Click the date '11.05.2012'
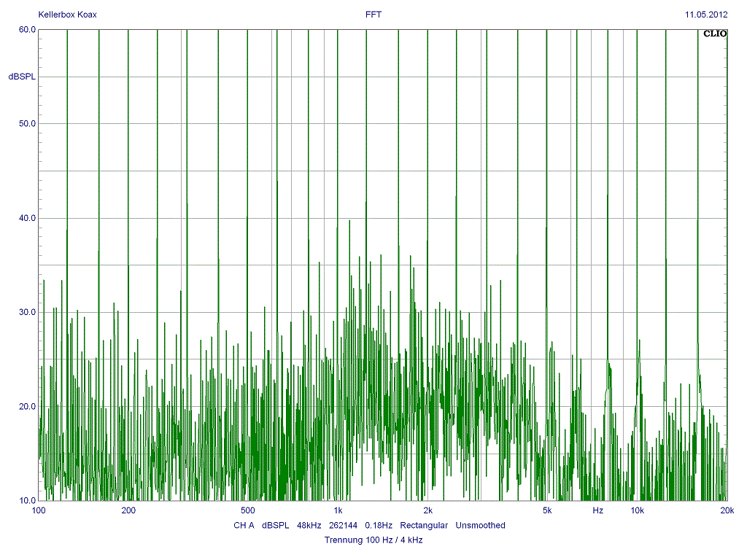 [706, 15]
